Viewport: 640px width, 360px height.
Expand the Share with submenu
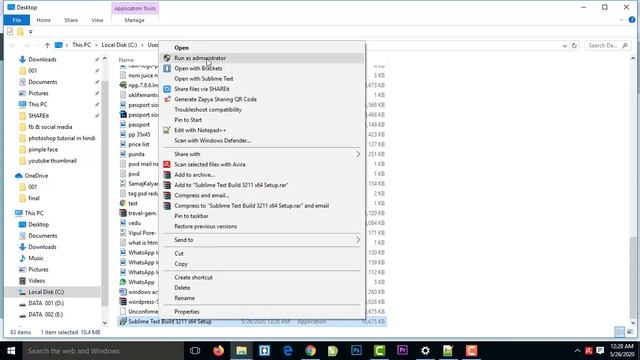262,154
